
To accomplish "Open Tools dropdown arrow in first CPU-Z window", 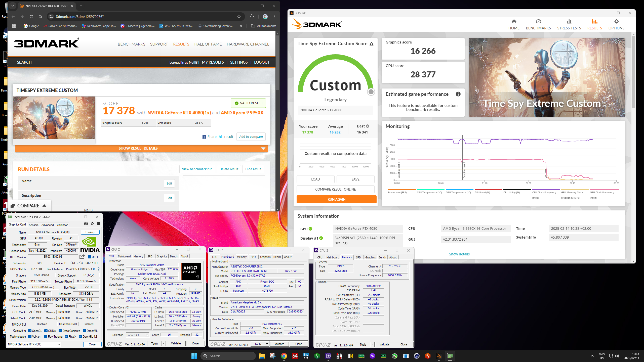I will [164, 343].
